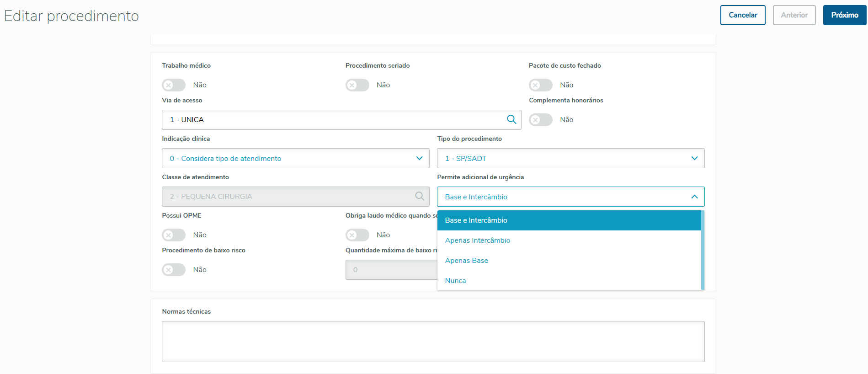Pick the highlighted Base e Intercâmbio option

[x=476, y=220]
